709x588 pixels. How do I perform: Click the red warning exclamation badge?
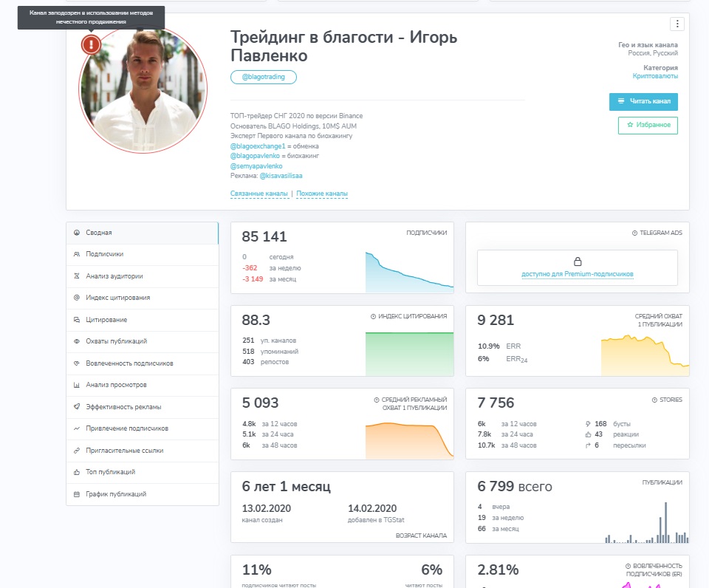92,44
